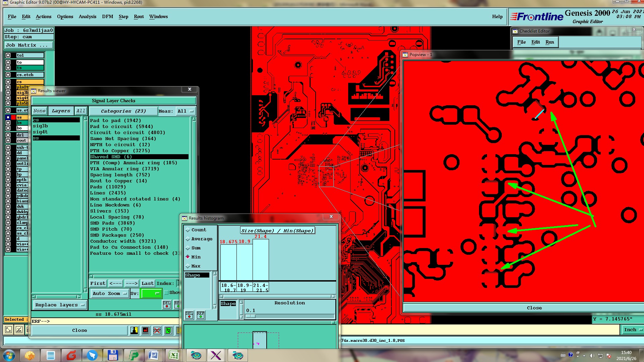This screenshot has height=362, width=644.
Task: Select the sig3b layer in Results viewer list
Action: pyautogui.click(x=56, y=126)
